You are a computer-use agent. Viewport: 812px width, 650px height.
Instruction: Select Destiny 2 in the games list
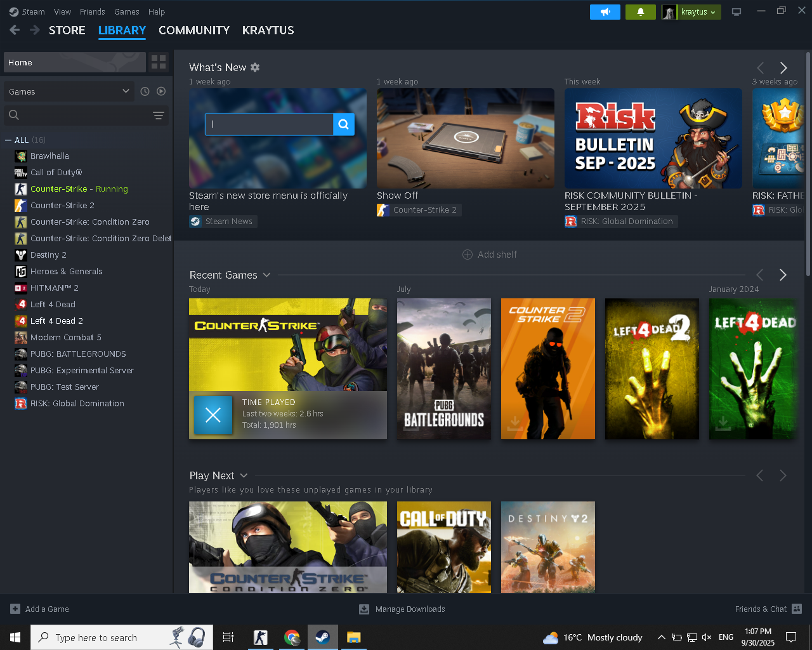48,255
